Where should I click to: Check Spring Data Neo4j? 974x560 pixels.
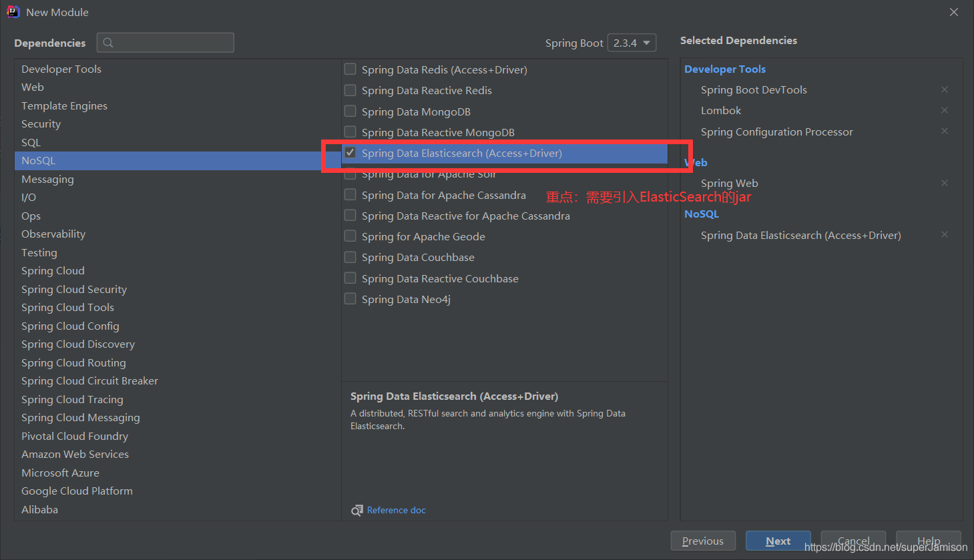(350, 298)
